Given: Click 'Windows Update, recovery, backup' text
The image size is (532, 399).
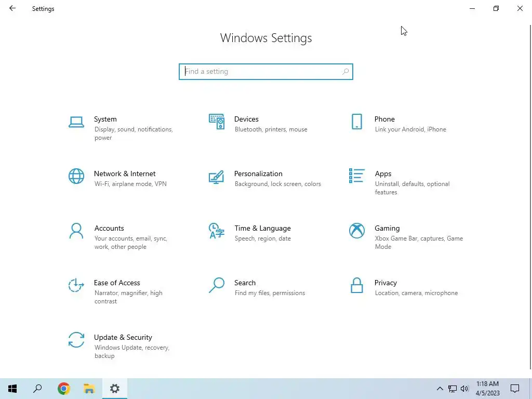Looking at the screenshot, I should pyautogui.click(x=131, y=352).
